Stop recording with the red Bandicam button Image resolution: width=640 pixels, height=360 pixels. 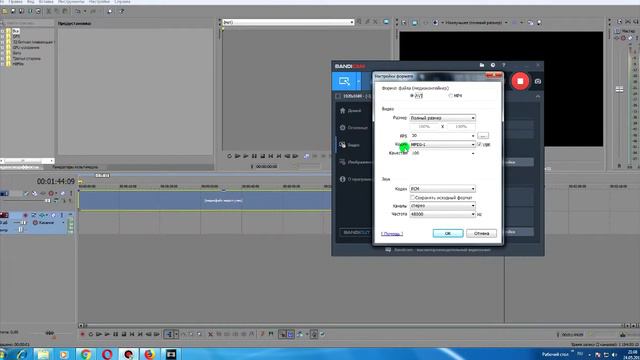[520, 81]
